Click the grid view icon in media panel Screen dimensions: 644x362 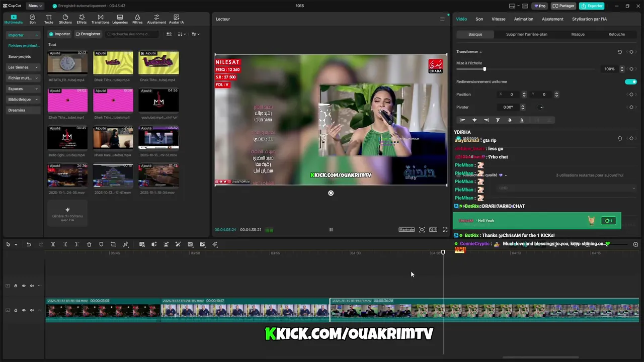[169, 34]
